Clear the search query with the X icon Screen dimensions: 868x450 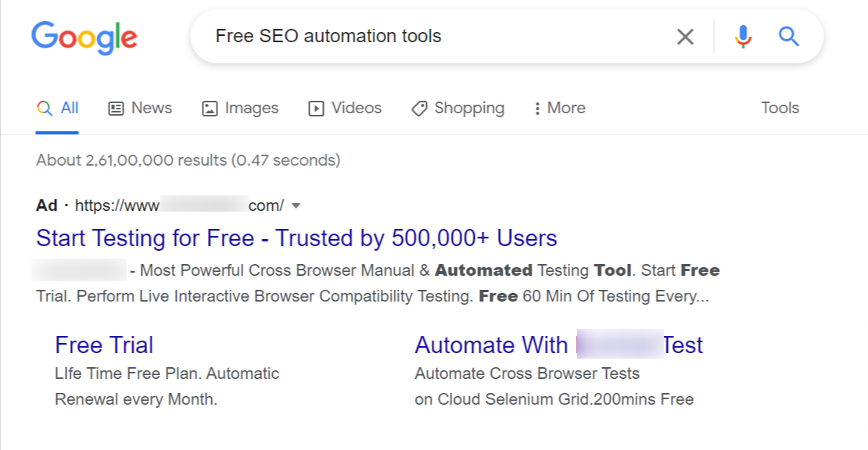[685, 36]
